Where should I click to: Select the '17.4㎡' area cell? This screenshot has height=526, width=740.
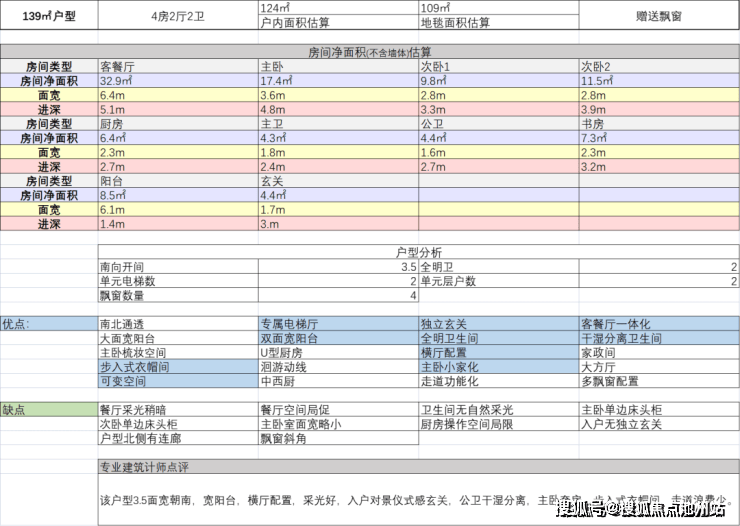click(338, 80)
